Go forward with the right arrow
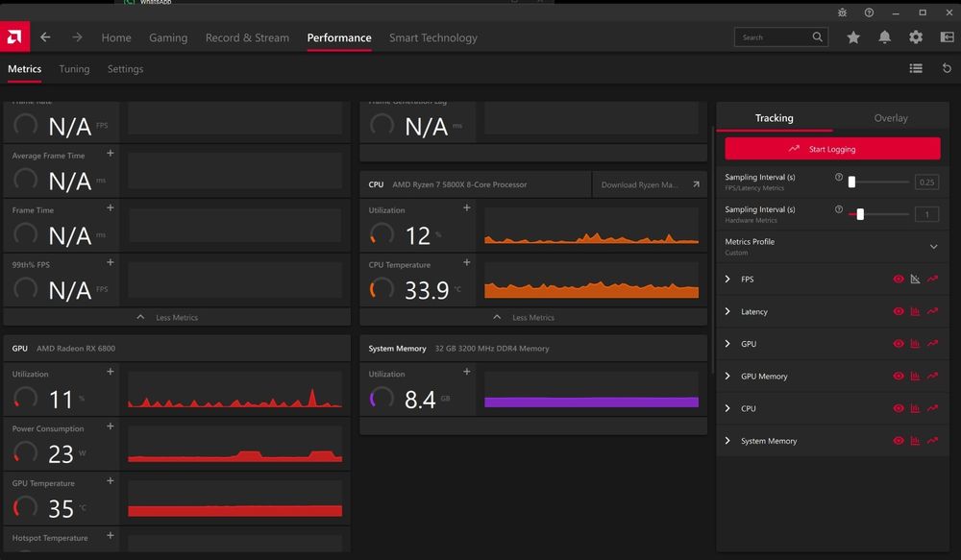Image resolution: width=961 pixels, height=560 pixels. (77, 37)
